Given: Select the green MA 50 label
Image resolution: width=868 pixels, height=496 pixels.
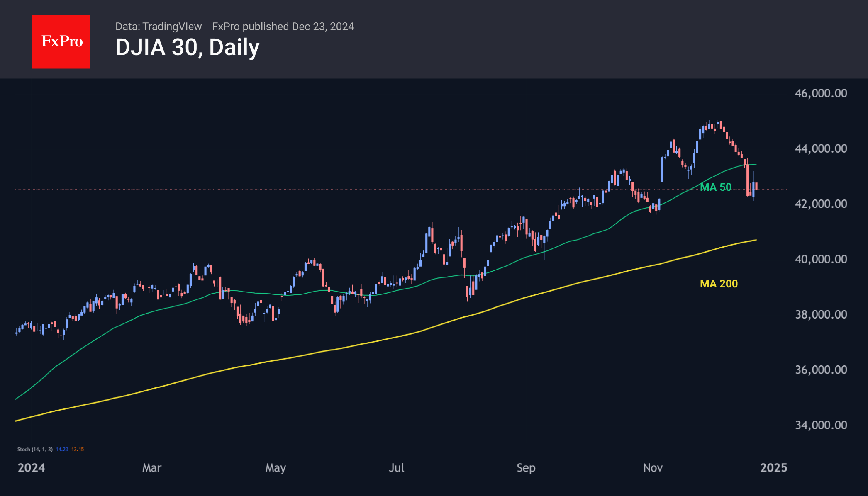Looking at the screenshot, I should point(715,187).
